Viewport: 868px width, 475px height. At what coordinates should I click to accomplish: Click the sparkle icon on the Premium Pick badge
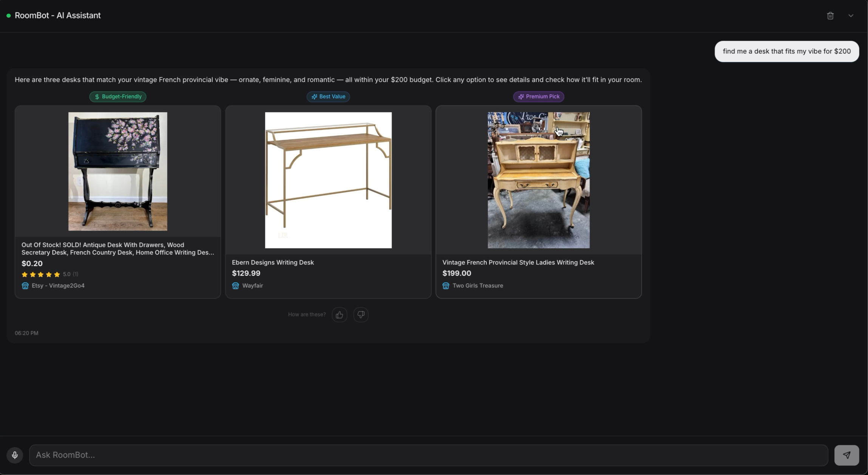(x=521, y=96)
